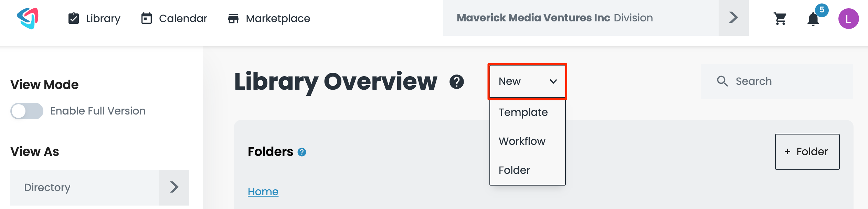The image size is (868, 209).
Task: Open the shopping cart icon
Action: click(780, 18)
